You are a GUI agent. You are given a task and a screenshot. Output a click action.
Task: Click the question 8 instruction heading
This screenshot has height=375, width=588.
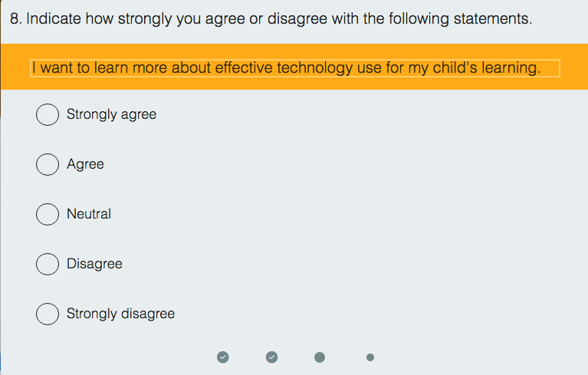[271, 18]
